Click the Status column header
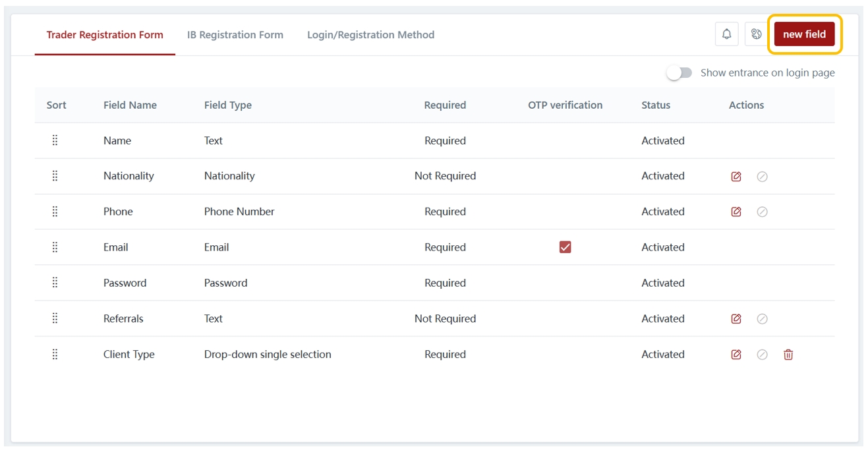This screenshot has width=868, height=451. (655, 105)
